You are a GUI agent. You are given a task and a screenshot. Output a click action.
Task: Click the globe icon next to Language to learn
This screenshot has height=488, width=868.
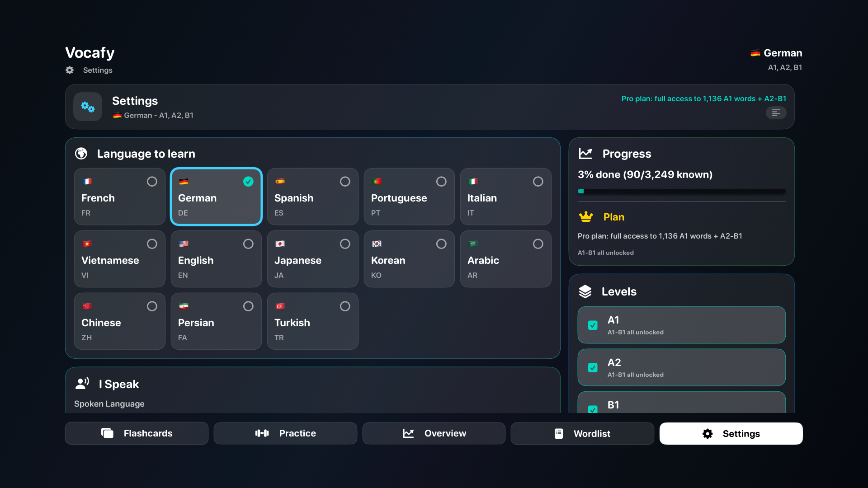pyautogui.click(x=81, y=154)
